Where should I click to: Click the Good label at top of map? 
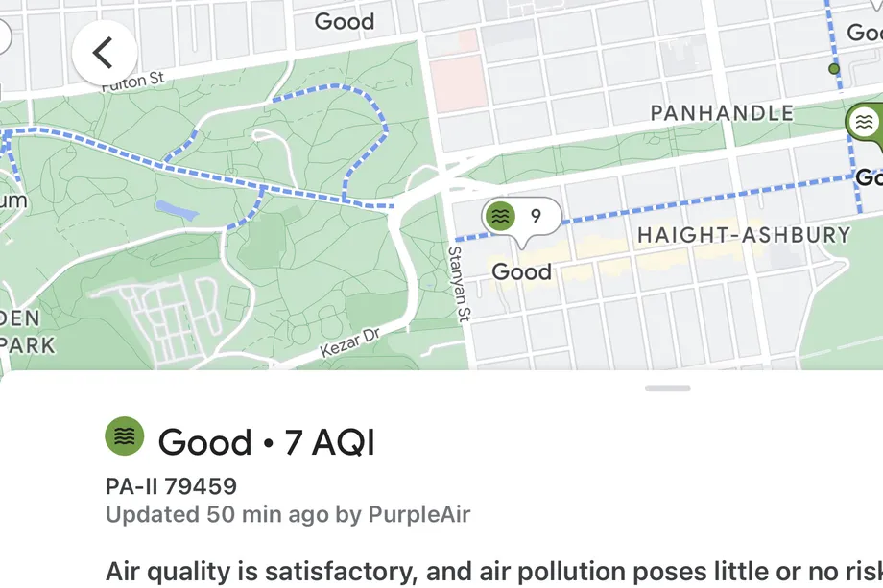(x=344, y=21)
